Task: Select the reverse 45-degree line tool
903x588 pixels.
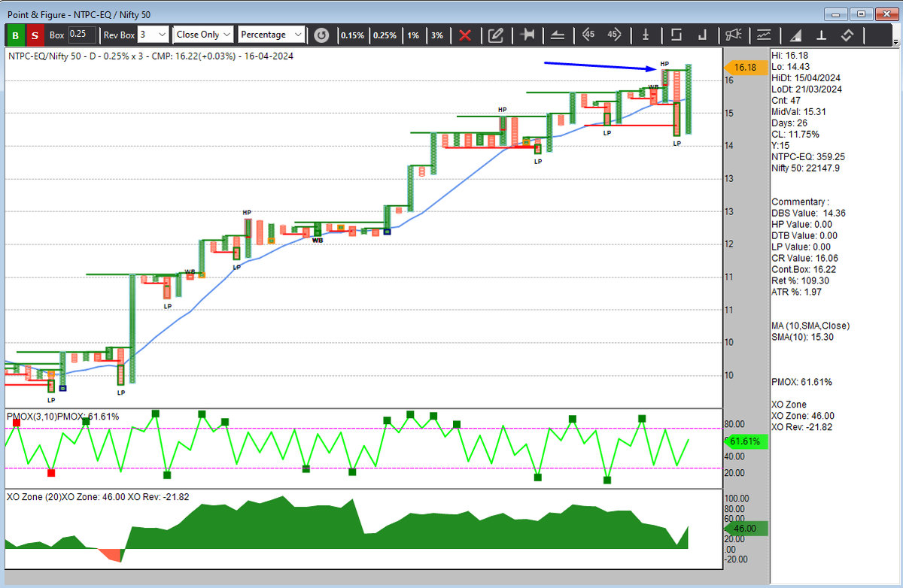Action: tap(614, 35)
